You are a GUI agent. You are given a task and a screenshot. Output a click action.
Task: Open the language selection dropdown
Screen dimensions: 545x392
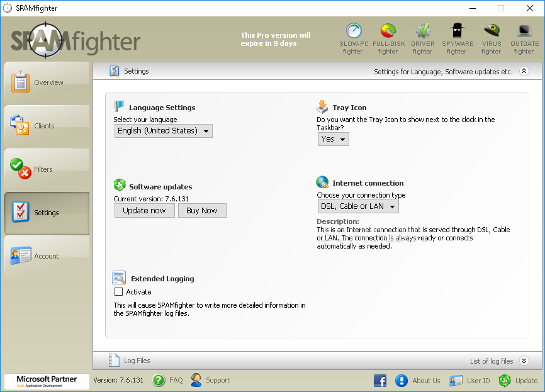point(164,131)
